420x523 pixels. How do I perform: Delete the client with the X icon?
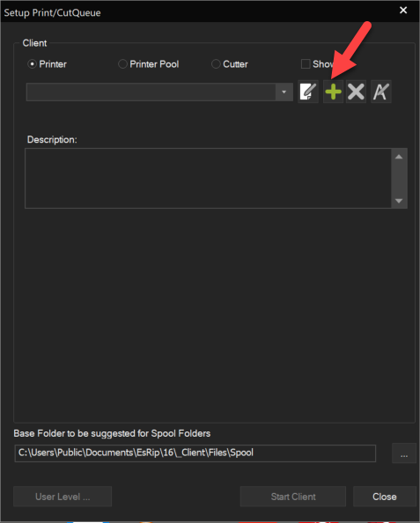pyautogui.click(x=356, y=92)
